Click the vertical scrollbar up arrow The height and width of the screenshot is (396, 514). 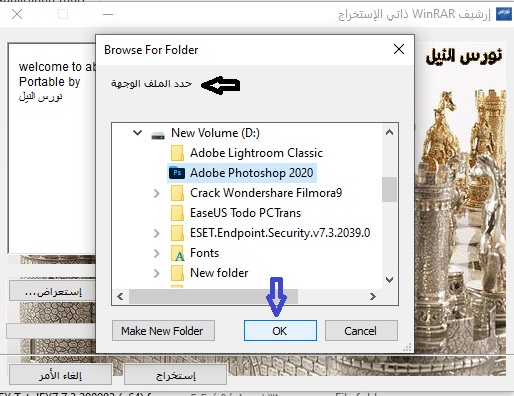point(389,132)
